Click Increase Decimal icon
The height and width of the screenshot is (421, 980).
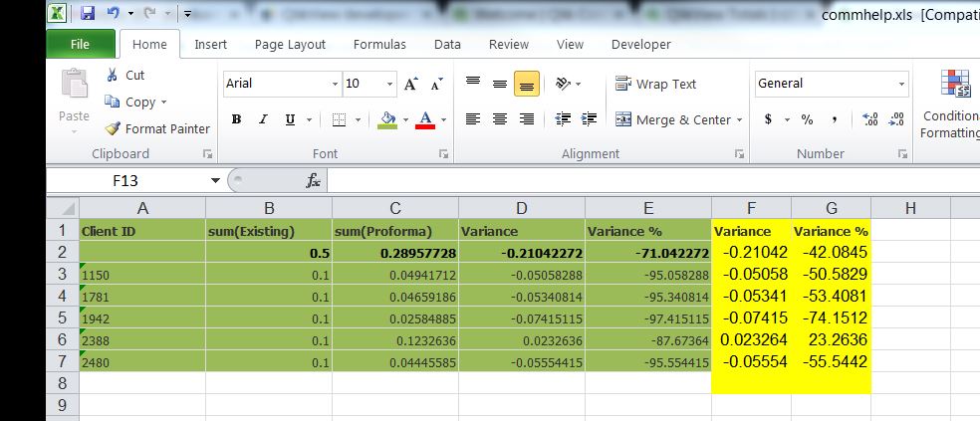coord(869,119)
